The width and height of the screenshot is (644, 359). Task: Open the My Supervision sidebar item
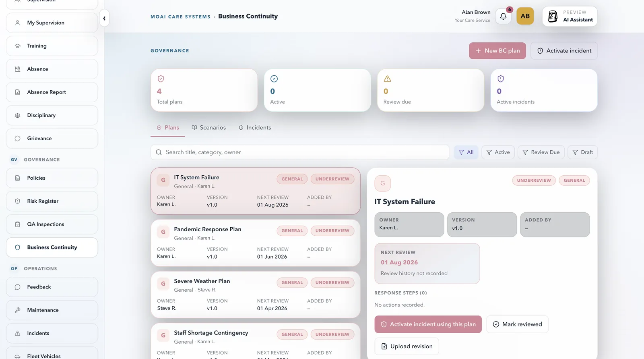[52, 23]
